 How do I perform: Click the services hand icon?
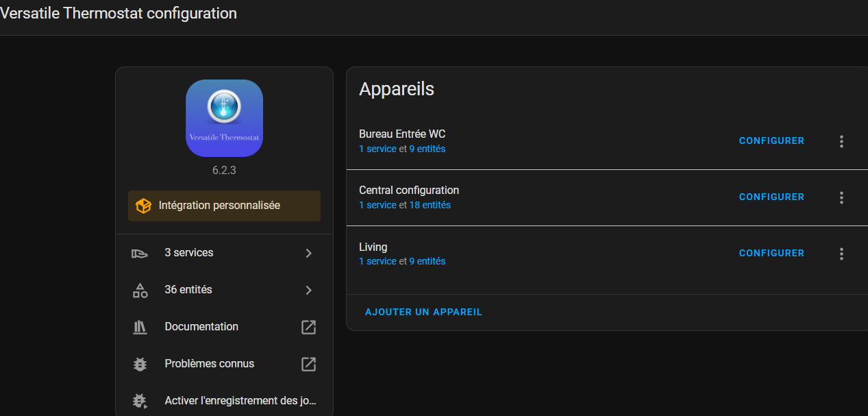click(140, 254)
